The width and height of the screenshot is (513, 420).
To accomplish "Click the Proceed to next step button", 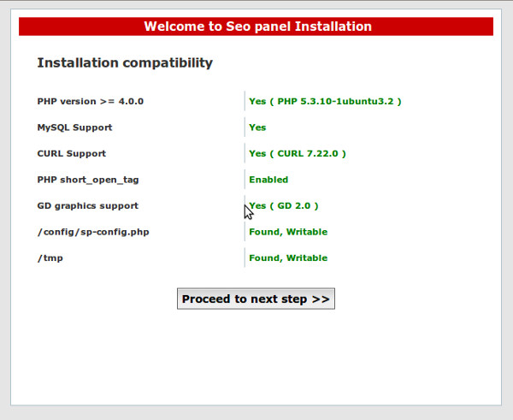I will 256,299.
